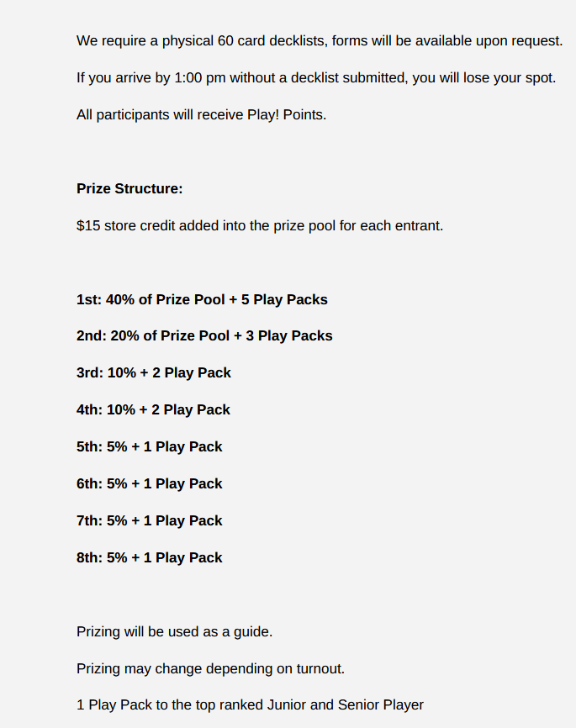Click the 6th place prize line
Screen dimensions: 576x728
(x=150, y=483)
